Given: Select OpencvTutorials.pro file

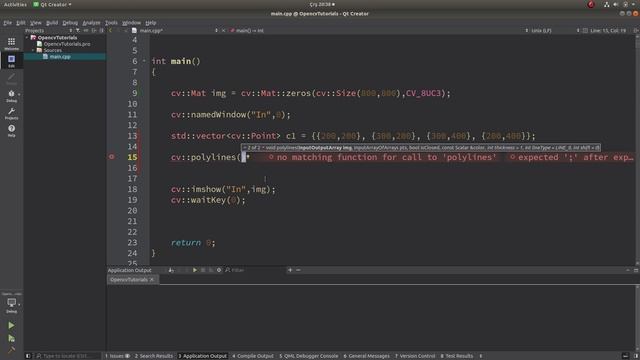Looking at the screenshot, I should 67,44.
